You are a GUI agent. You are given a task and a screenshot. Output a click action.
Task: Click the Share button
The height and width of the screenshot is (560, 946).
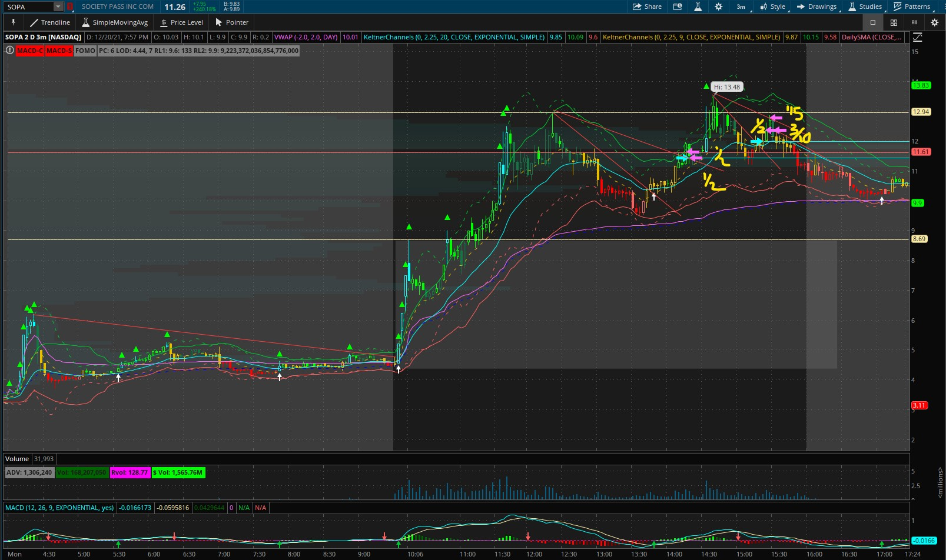[x=647, y=6]
